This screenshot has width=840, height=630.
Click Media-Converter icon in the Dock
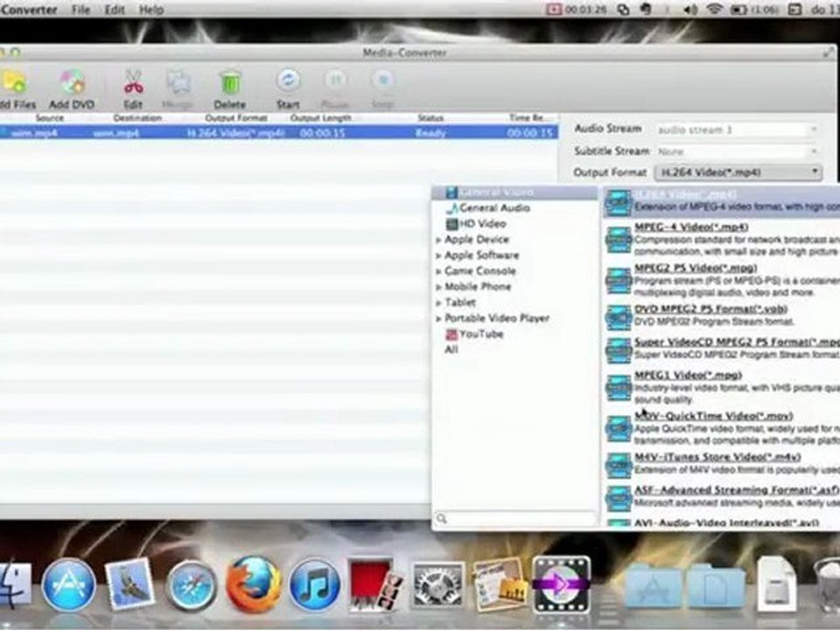[562, 584]
